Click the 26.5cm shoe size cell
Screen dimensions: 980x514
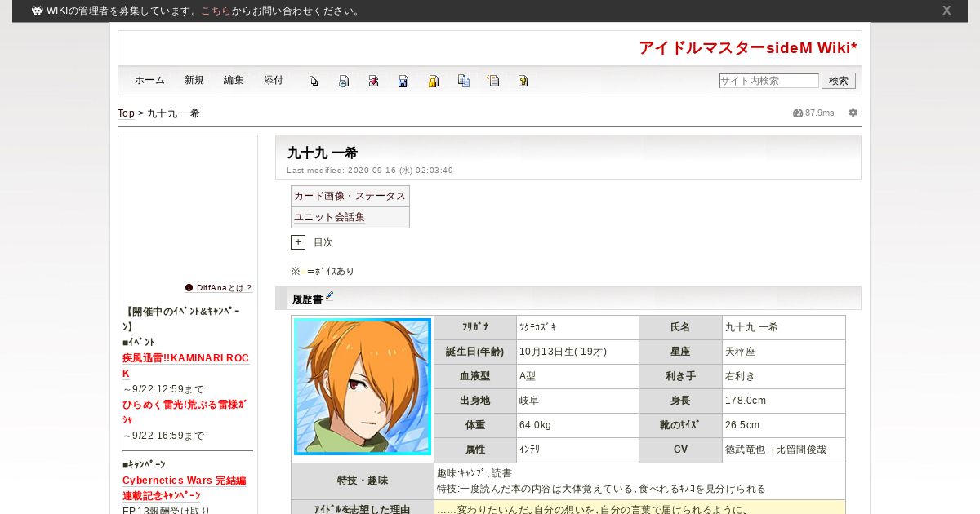[784, 426]
